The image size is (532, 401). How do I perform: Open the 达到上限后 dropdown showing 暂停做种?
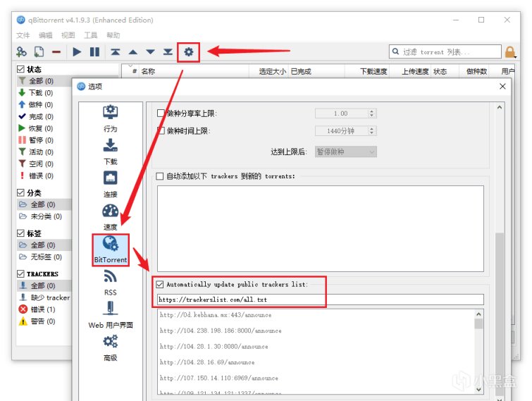coord(346,152)
